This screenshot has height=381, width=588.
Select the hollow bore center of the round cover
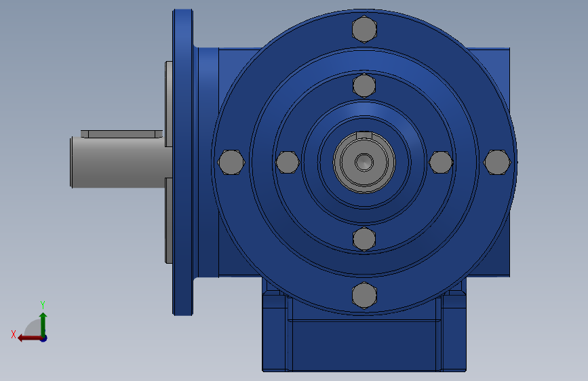pyautogui.click(x=364, y=163)
